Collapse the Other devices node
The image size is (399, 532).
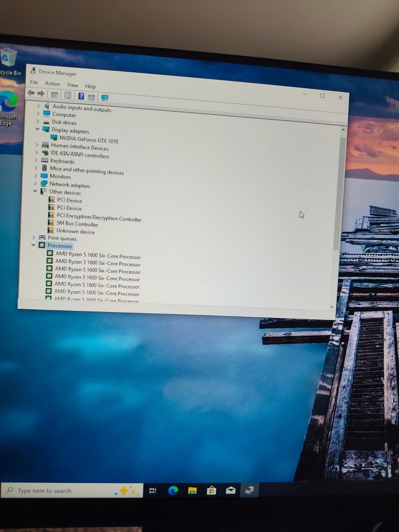pos(35,191)
